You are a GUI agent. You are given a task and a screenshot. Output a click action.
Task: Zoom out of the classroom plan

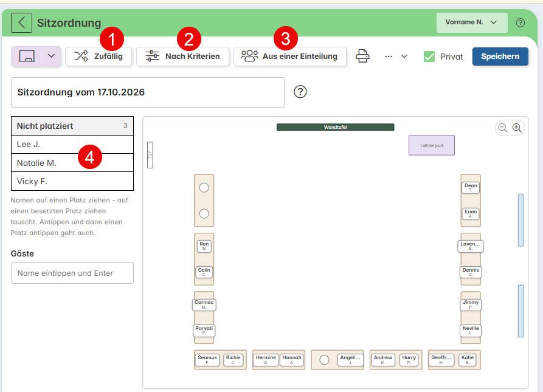pos(503,128)
